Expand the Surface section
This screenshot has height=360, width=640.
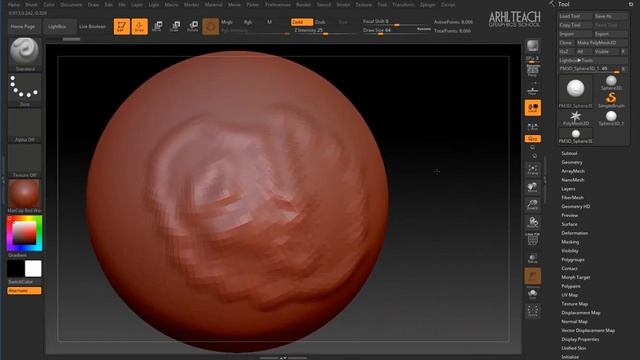click(569, 224)
